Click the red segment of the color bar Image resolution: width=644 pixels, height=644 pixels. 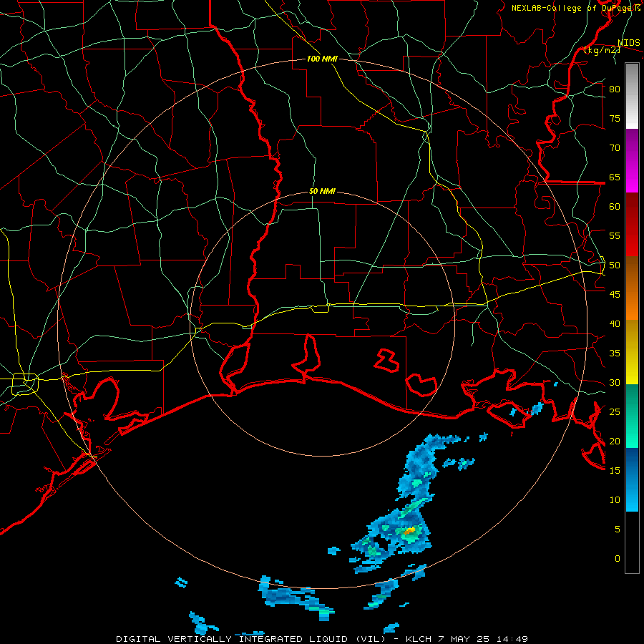click(x=632, y=225)
